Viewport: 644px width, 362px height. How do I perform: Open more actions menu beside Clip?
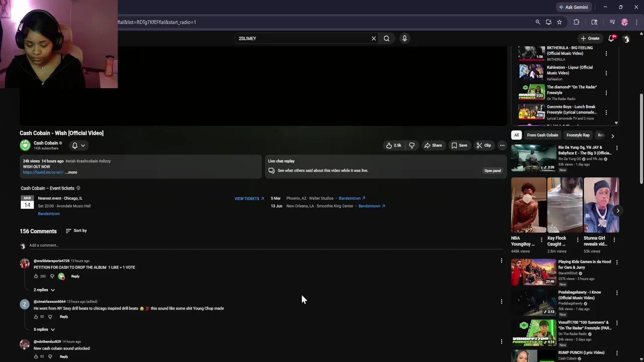(x=502, y=145)
